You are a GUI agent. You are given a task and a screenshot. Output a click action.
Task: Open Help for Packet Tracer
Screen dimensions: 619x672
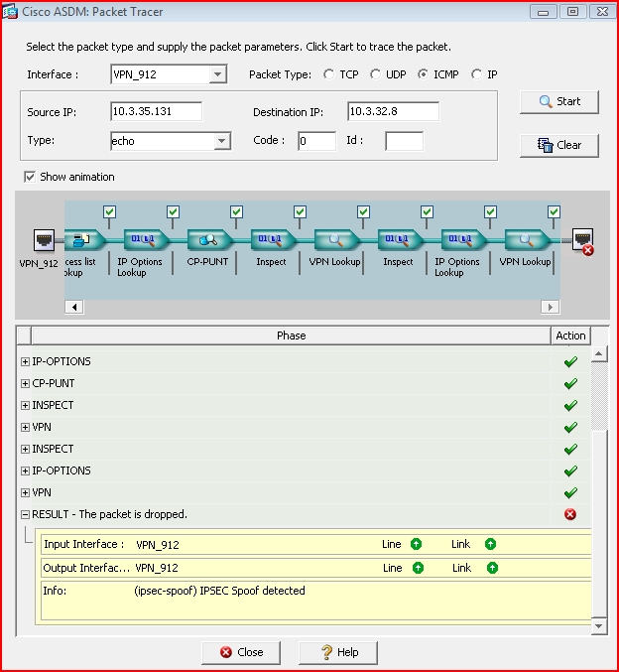(338, 652)
